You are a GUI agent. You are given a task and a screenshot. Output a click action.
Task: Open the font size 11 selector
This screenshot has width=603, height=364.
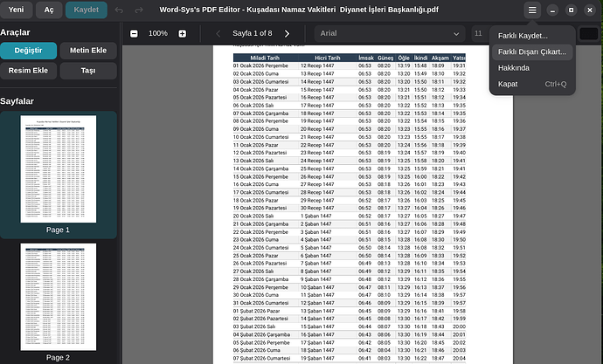coord(479,33)
